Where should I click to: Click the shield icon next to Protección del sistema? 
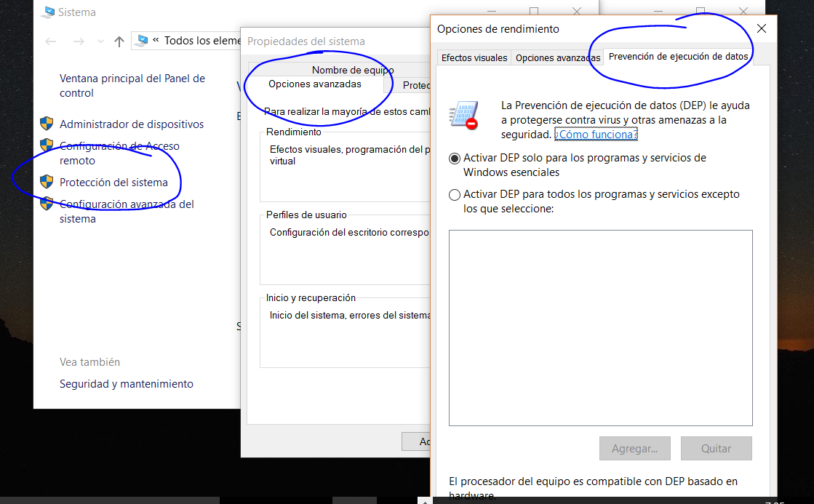(47, 182)
